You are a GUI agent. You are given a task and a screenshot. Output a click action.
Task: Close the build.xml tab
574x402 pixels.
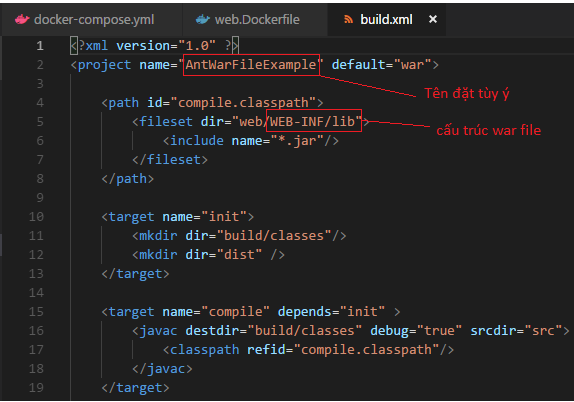(433, 19)
